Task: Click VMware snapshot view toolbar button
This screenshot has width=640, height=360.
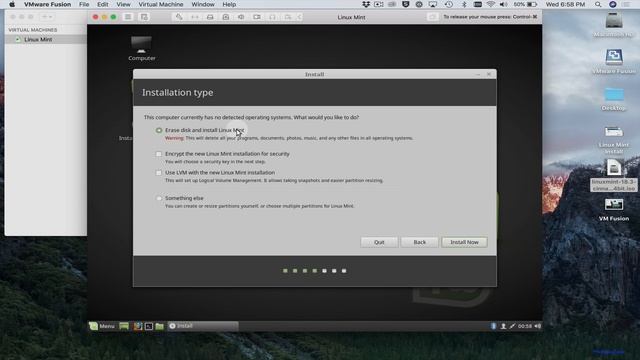Action: 144,17
